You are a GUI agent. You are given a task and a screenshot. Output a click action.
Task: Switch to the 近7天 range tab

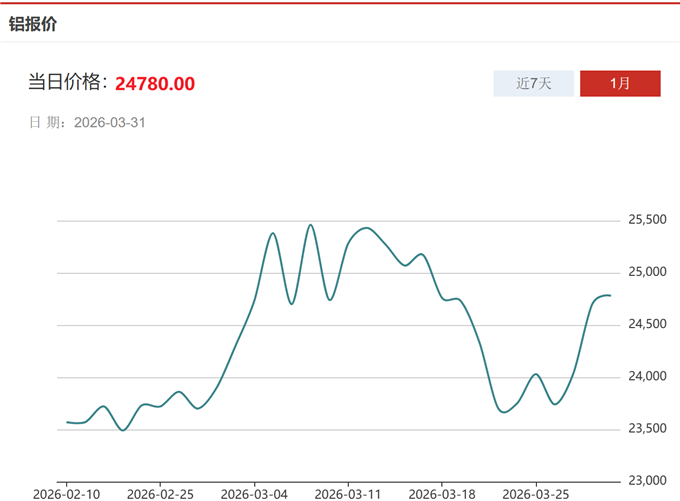point(534,84)
